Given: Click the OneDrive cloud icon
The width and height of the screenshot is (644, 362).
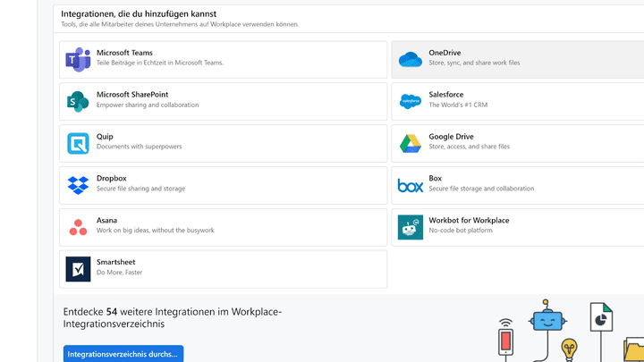Looking at the screenshot, I should pos(411,60).
